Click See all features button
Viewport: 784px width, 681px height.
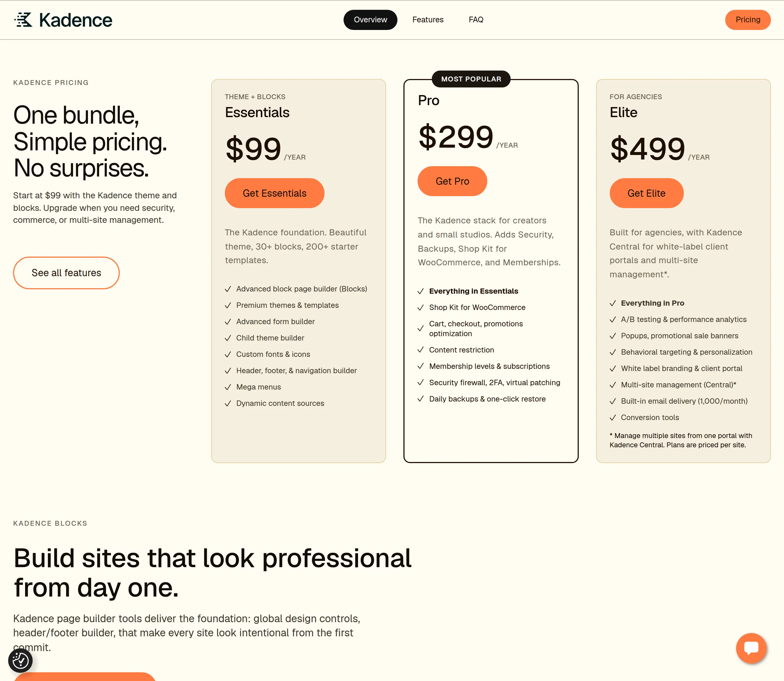tap(66, 273)
